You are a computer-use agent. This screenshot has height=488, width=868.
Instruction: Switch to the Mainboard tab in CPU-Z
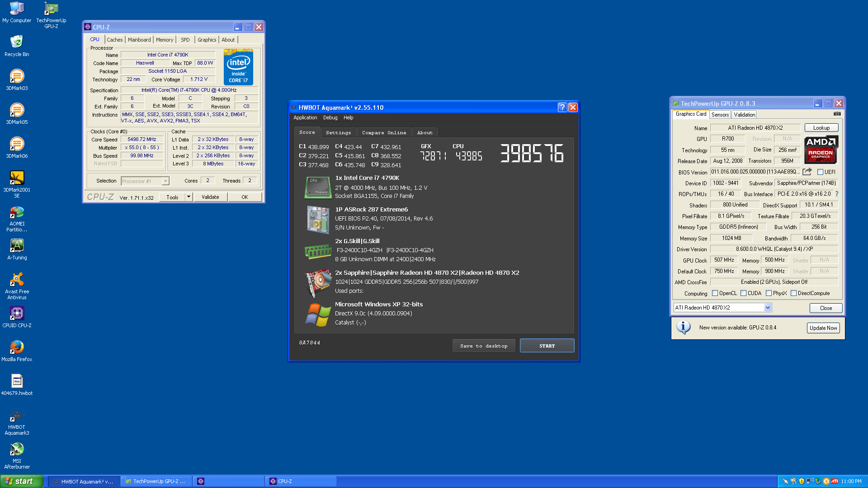139,40
